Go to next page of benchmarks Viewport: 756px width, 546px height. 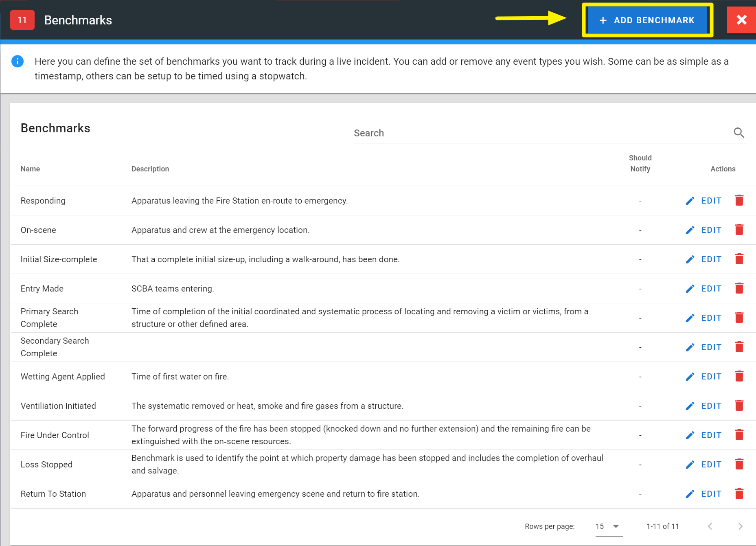coord(740,526)
